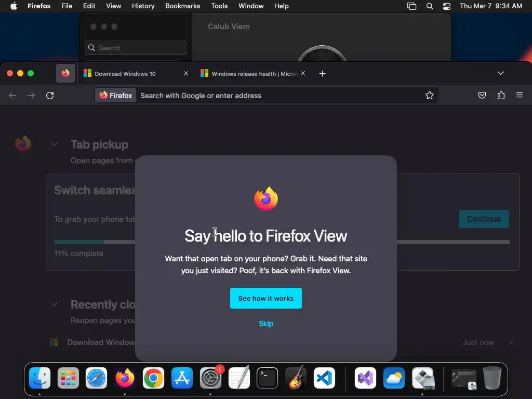Collapse the Recently closed section
The image size is (532, 399).
pos(54,304)
